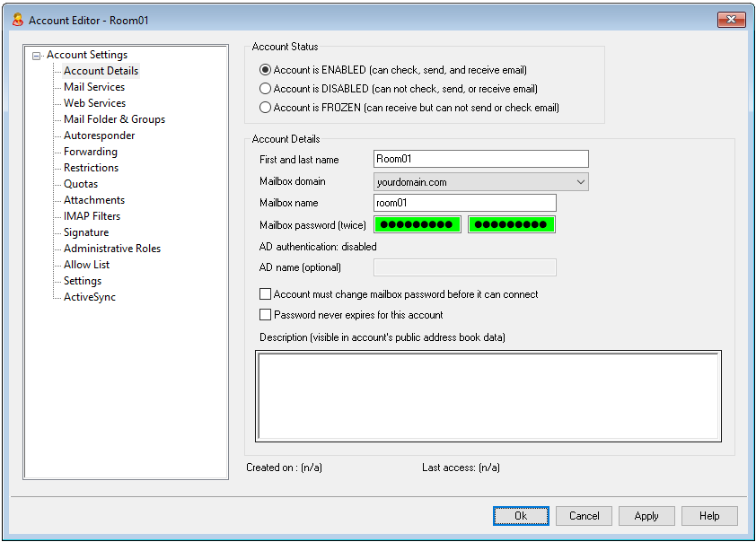756x542 pixels.
Task: Select the Account is DISABLED option
Action: click(x=265, y=89)
